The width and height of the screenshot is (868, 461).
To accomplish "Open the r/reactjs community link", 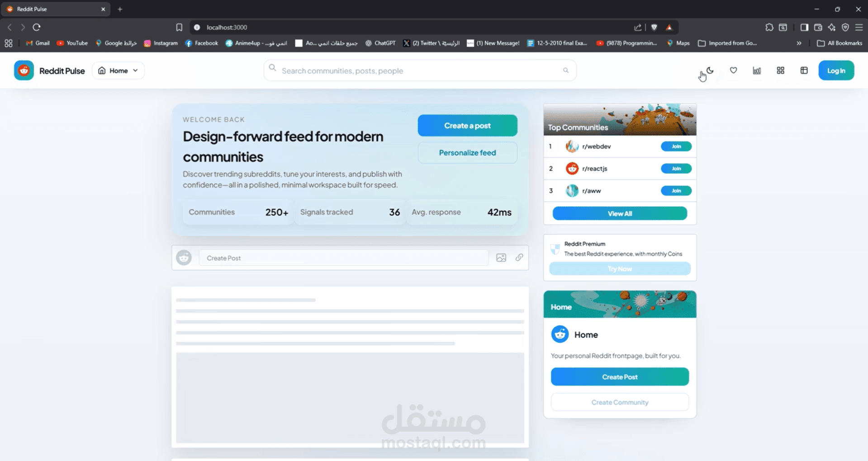I will click(594, 169).
